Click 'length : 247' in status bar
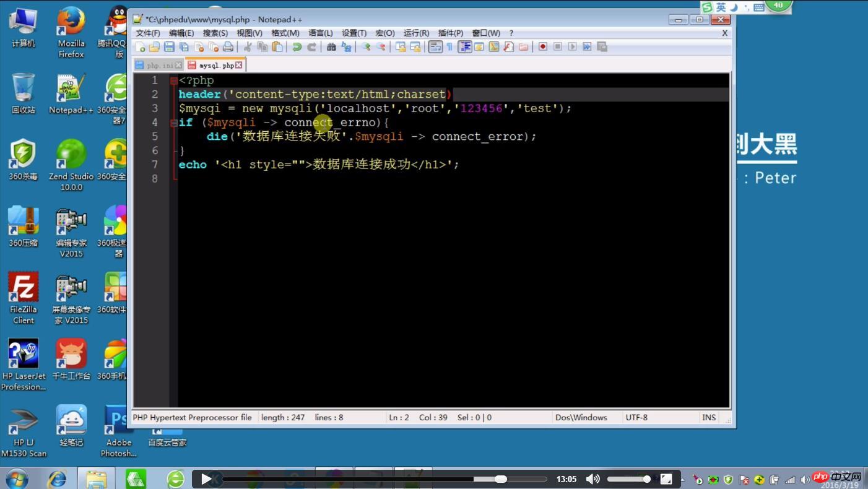 283,417
